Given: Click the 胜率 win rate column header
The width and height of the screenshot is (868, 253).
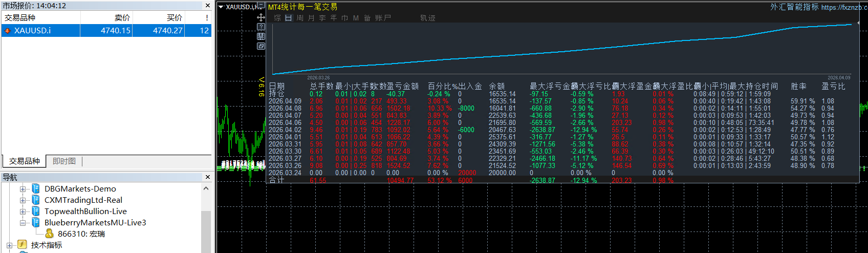Looking at the screenshot, I should 798,87.
